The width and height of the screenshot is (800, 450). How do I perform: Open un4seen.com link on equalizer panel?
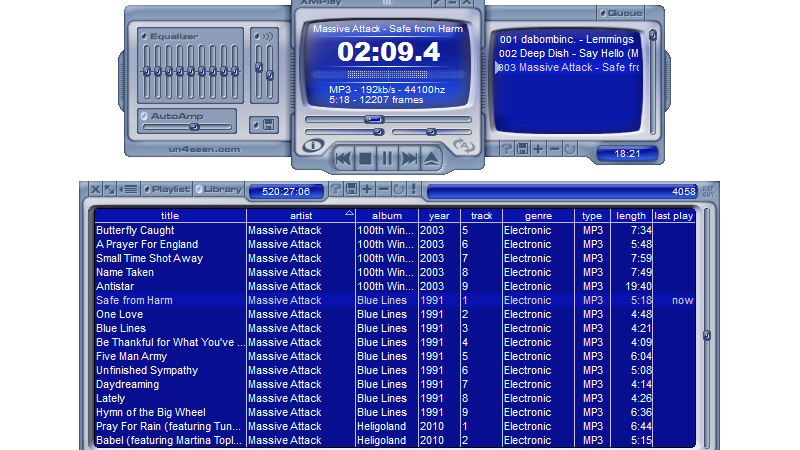(x=204, y=149)
